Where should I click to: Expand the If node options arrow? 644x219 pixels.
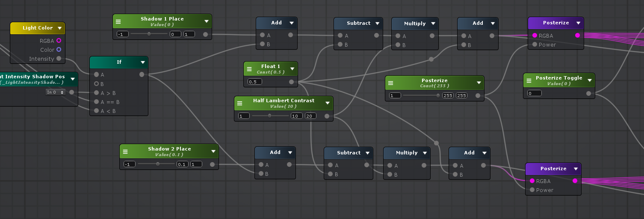tap(142, 62)
